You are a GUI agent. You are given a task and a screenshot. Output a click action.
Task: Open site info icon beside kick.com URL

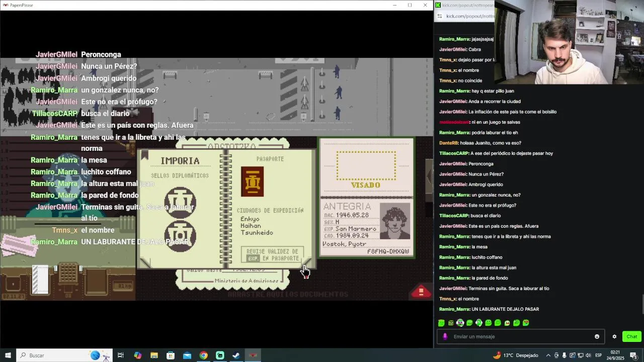(x=440, y=16)
